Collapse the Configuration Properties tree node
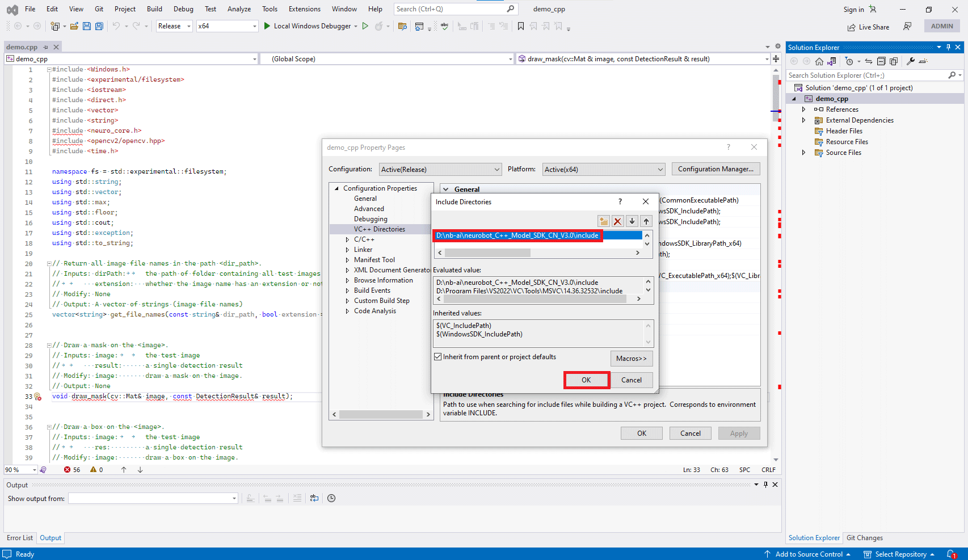 336,188
